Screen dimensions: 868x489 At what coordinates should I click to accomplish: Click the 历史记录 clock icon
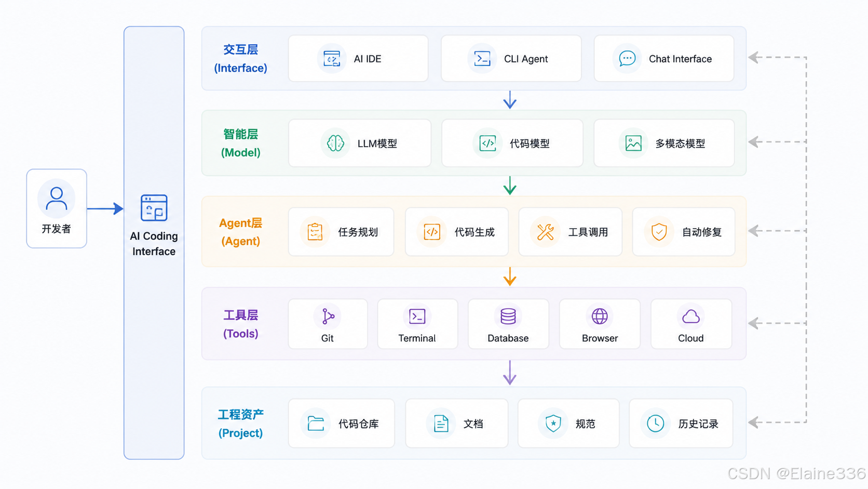tap(655, 424)
